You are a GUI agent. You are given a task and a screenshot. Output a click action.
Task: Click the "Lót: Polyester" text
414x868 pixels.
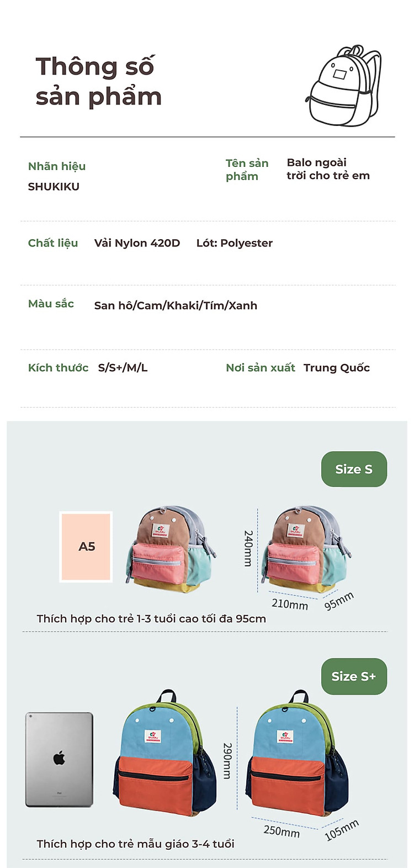pyautogui.click(x=234, y=243)
